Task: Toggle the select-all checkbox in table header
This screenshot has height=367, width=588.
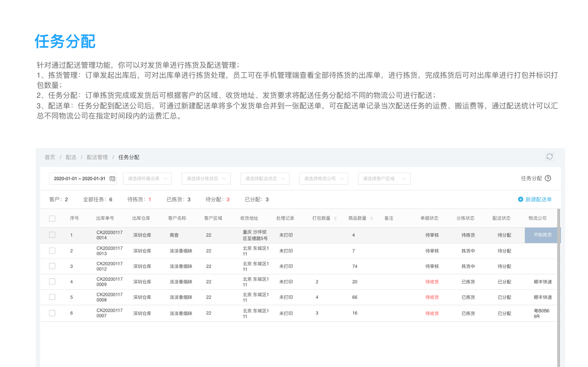Action: (52, 218)
